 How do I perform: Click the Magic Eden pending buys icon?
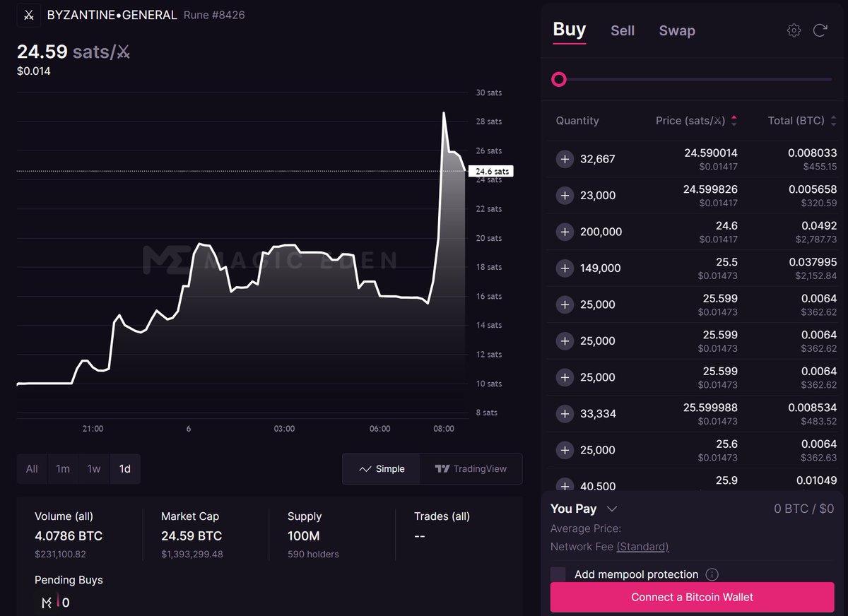47,603
